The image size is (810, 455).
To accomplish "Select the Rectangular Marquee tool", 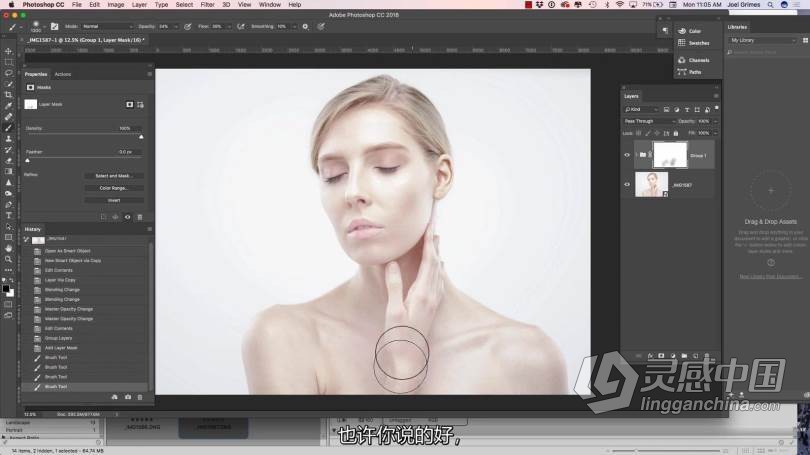I will pyautogui.click(x=8, y=62).
